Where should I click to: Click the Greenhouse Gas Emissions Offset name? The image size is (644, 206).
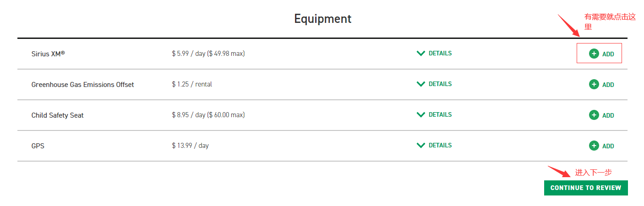click(x=82, y=85)
